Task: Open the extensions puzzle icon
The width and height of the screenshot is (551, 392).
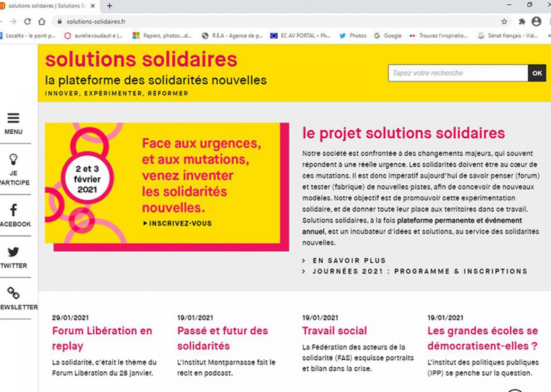Action: [x=522, y=21]
